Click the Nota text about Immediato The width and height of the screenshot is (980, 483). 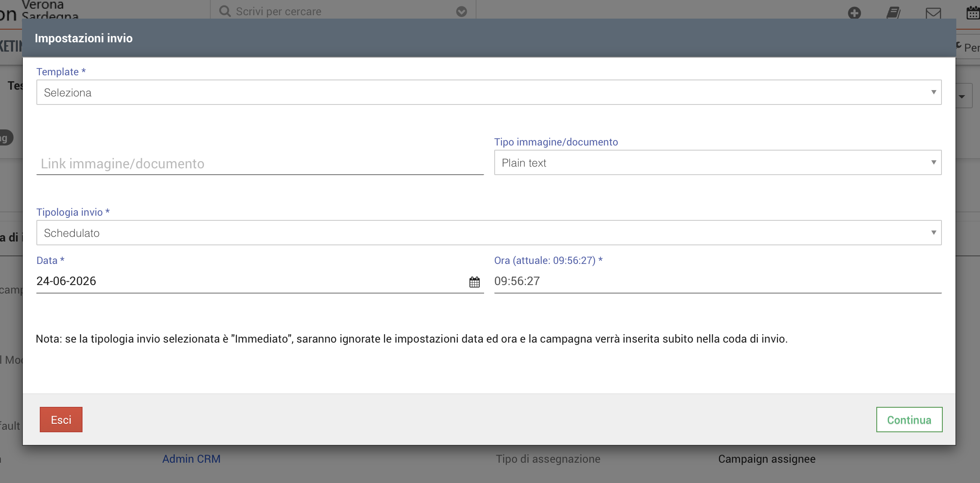point(412,339)
